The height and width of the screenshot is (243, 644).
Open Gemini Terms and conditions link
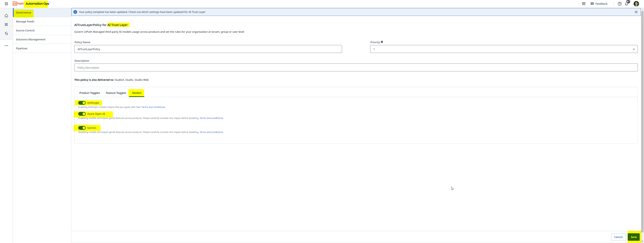[211, 132]
